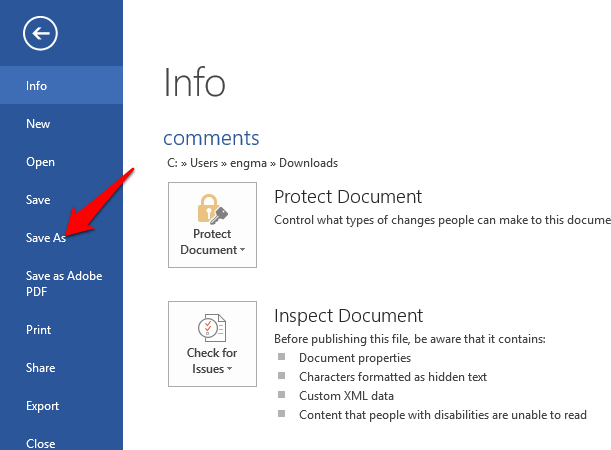Click the Protect Document heading
Screen dimensions: 611x450
(348, 196)
